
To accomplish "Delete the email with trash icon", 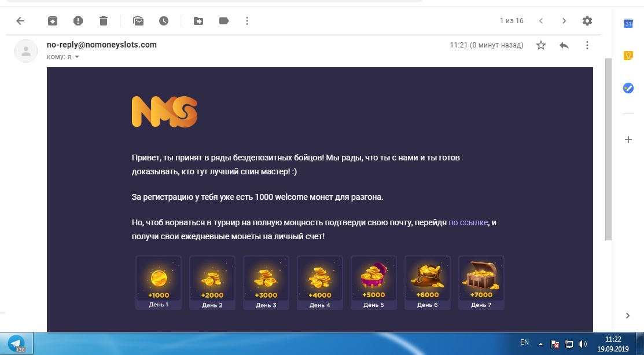I will [x=104, y=20].
